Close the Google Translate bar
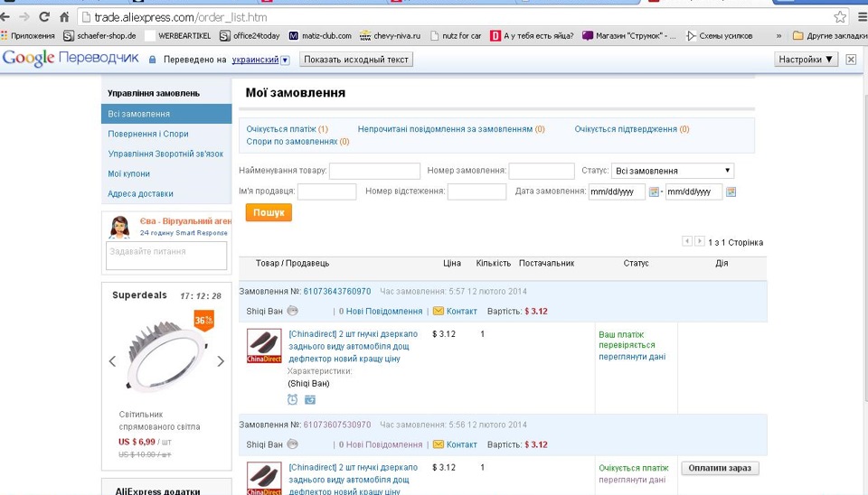868x495 pixels. tap(851, 60)
